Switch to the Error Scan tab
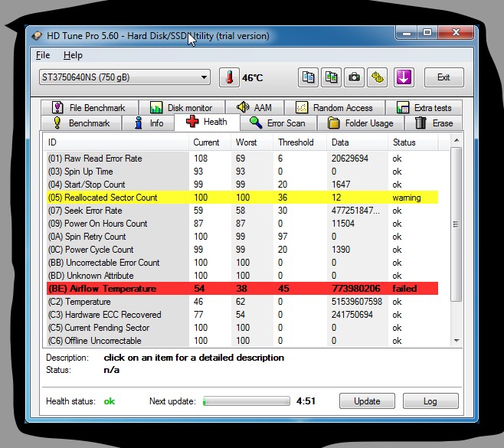504x448 pixels. [278, 123]
